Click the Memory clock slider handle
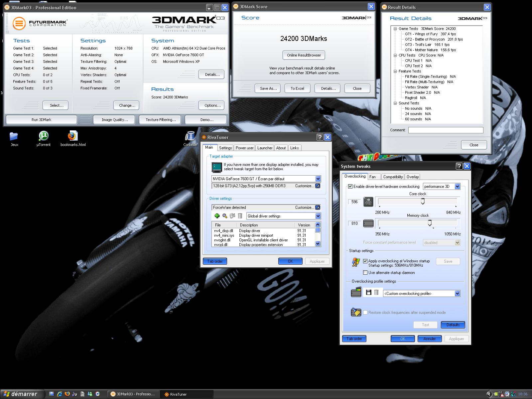This screenshot has height=399, width=532. tap(430, 223)
